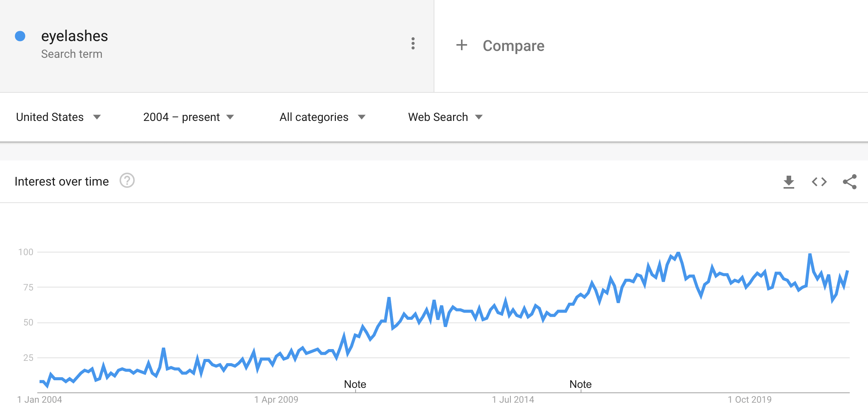Viewport: 868px width, 416px height.
Task: Share the interest over time chart
Action: click(x=849, y=182)
